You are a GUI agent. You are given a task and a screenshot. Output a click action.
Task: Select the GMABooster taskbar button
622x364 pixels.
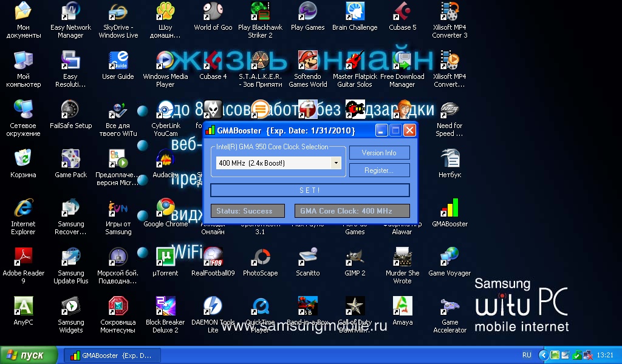[112, 356]
